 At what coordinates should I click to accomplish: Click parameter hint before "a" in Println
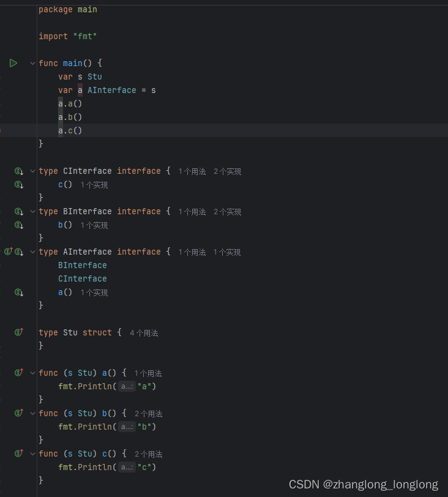pyautogui.click(x=127, y=386)
